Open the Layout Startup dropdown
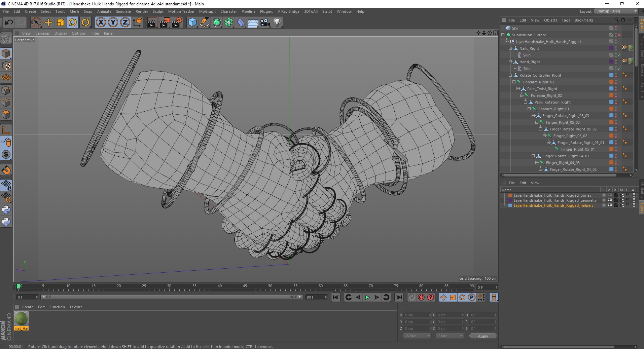 tap(616, 11)
